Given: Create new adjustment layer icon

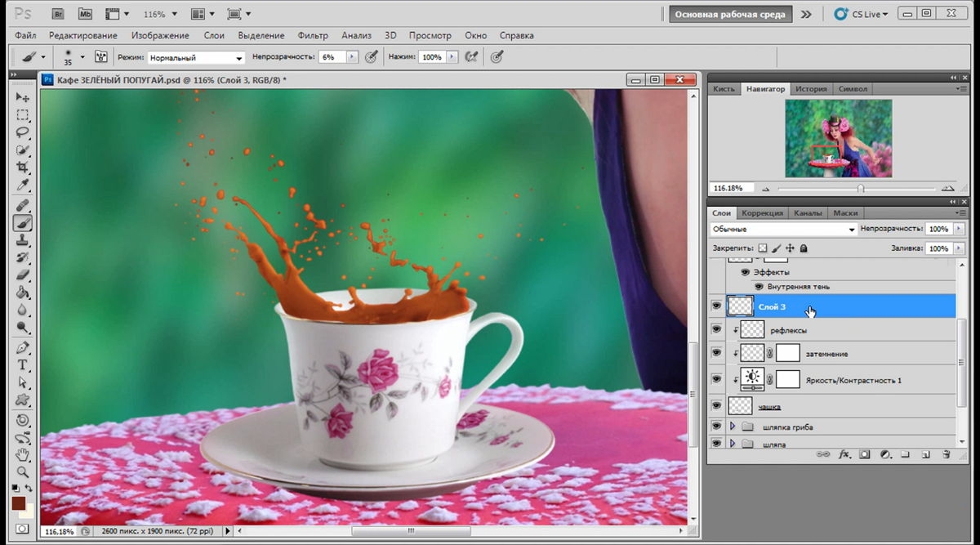Looking at the screenshot, I should (885, 454).
